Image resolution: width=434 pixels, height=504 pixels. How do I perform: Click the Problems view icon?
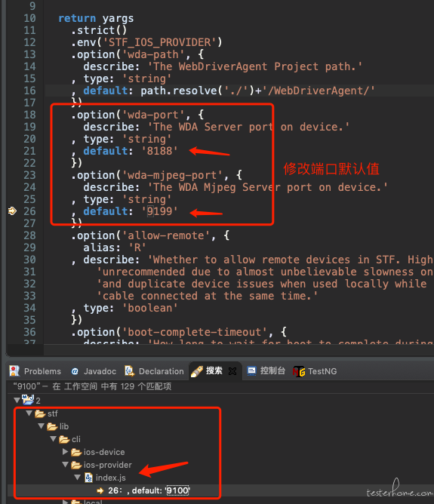tap(14, 371)
